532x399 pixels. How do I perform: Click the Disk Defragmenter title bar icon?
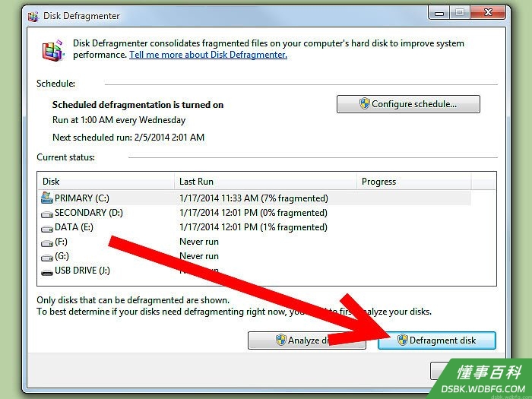click(33, 16)
